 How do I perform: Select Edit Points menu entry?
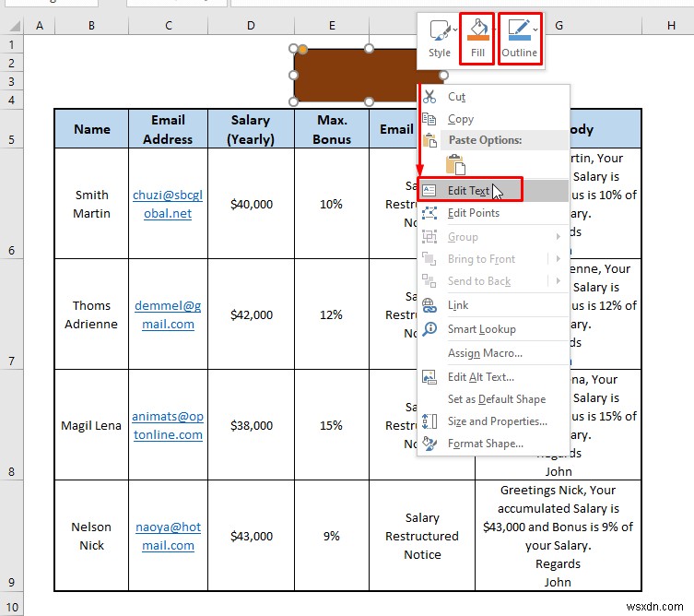point(493,213)
